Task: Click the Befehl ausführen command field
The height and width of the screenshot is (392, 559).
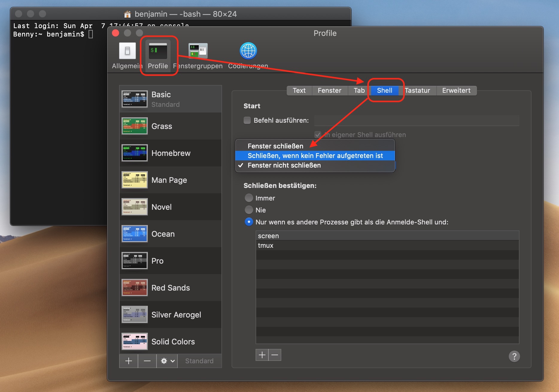Action: pyautogui.click(x=417, y=120)
